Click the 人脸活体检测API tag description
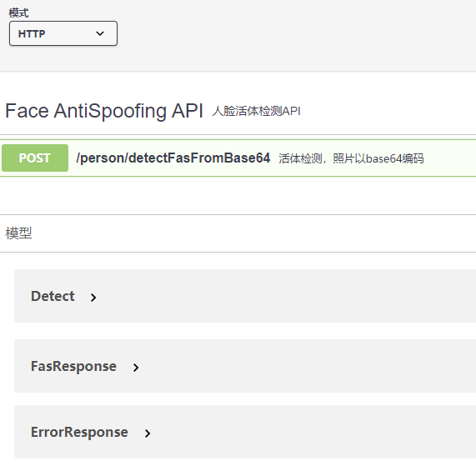476x461 pixels. (x=256, y=111)
